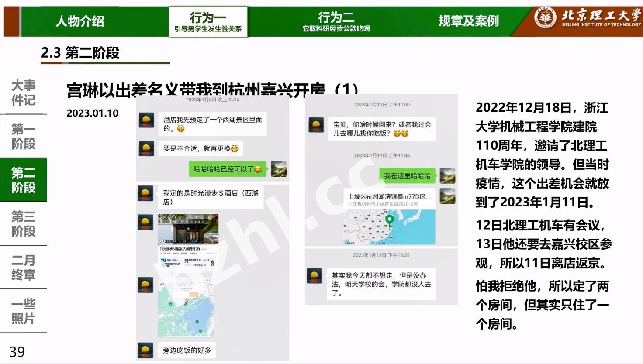Click avatar beside the message starting '其实我今天都不想走'
Screen dimensions: 643x364
(315, 276)
